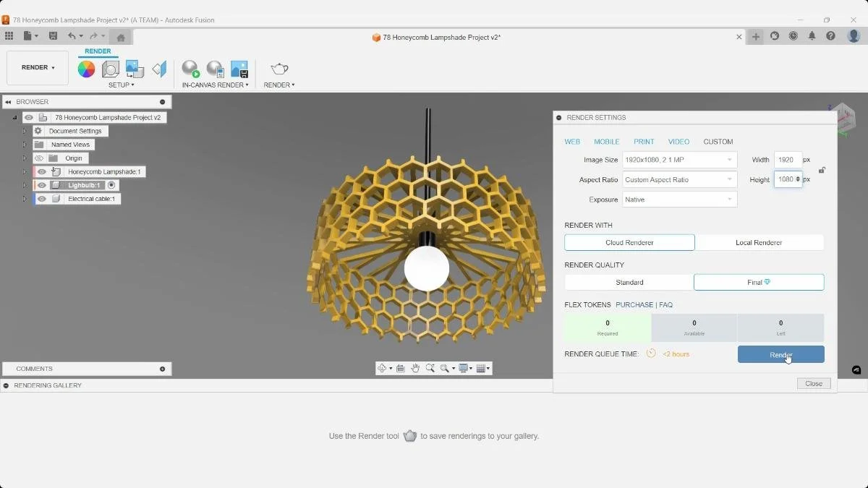868x488 pixels.
Task: Open the Exposure dropdown
Action: tap(679, 200)
